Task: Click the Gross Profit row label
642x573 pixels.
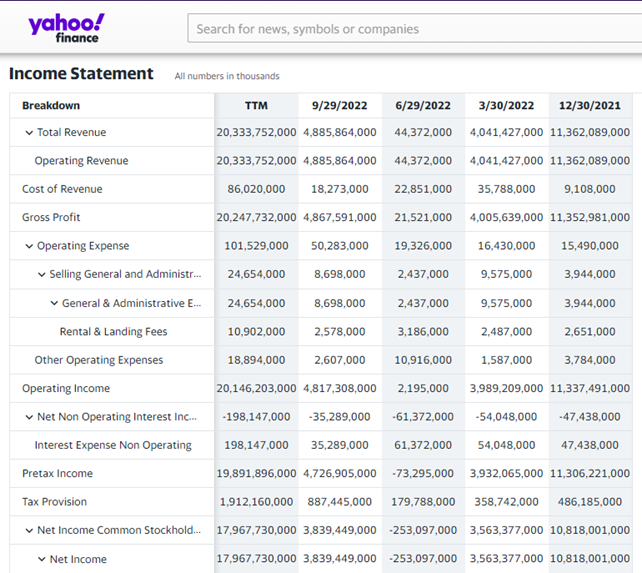Action: pos(51,217)
